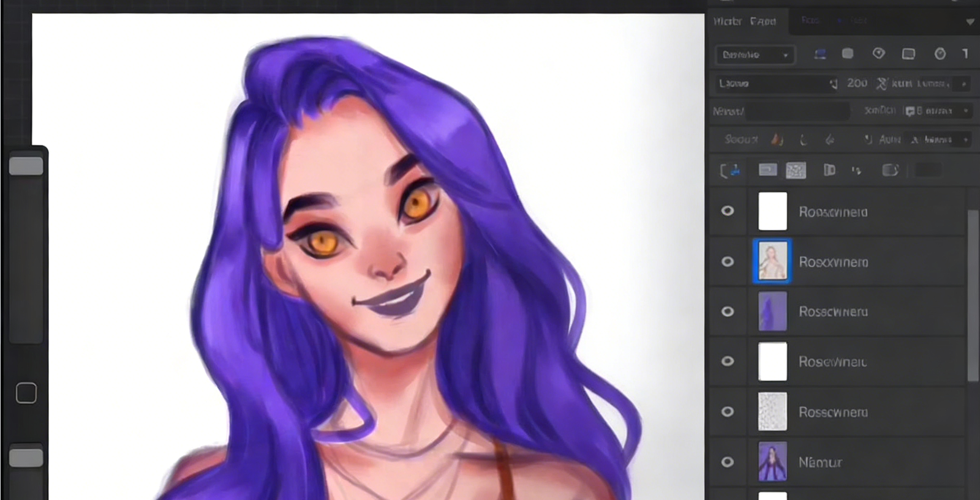The width and height of the screenshot is (980, 500).
Task: Open the dropdown with the speech-bubble icon
Action: (x=937, y=111)
